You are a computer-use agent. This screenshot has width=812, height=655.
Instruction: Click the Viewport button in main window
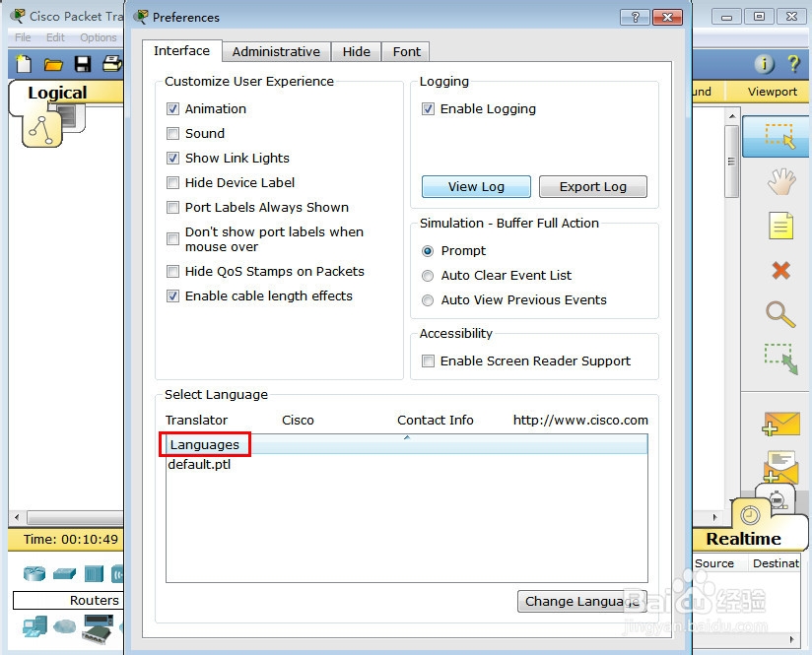[773, 92]
